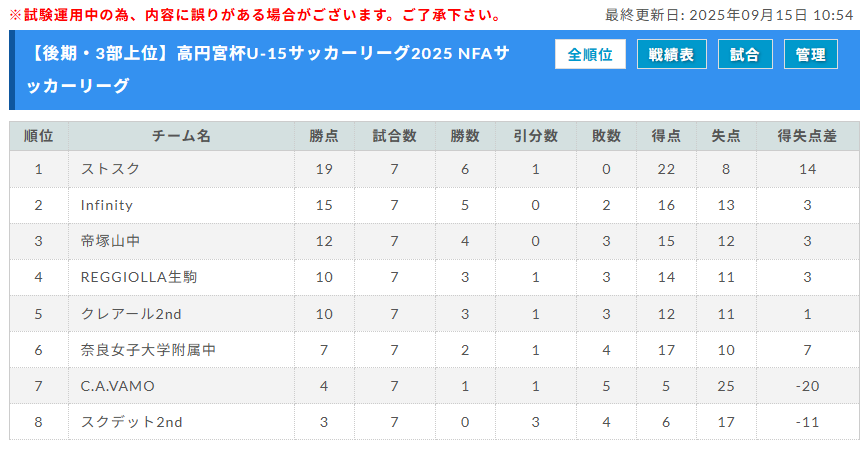Open REGGIOLLA生駒 team entry
The width and height of the screenshot is (868, 452).
[138, 277]
